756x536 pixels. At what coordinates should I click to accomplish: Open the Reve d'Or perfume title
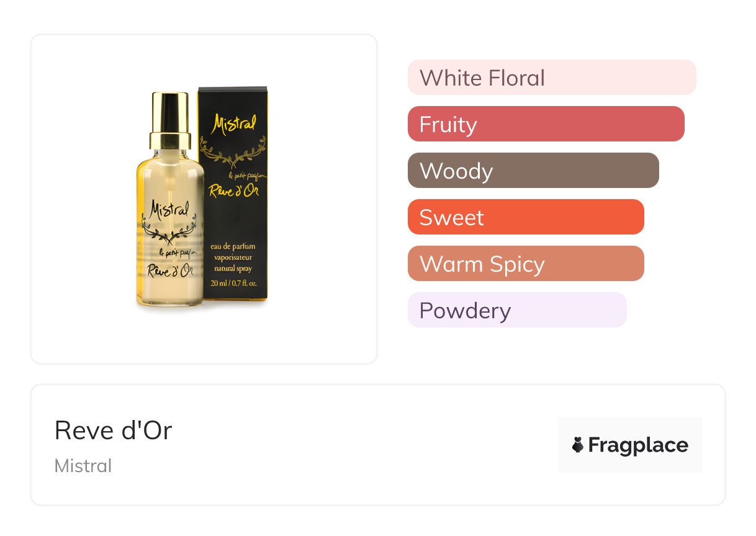tap(113, 430)
